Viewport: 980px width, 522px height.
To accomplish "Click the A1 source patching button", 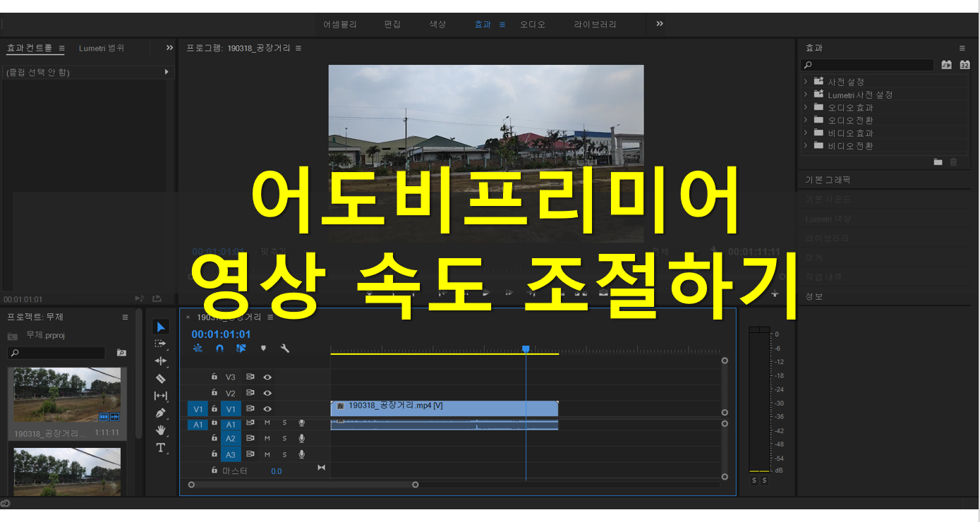I will click(198, 424).
